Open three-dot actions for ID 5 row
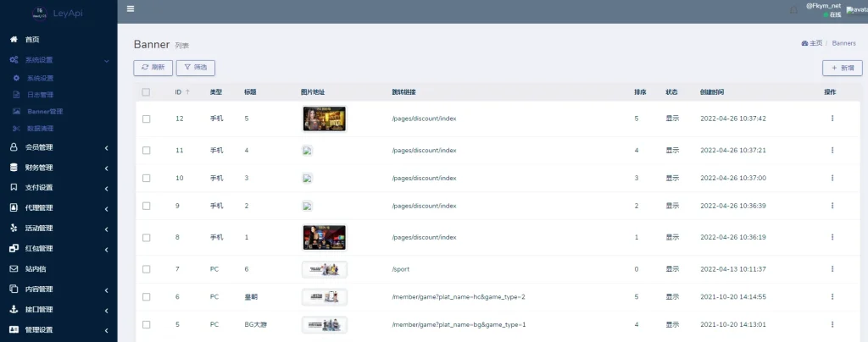868x342 pixels. pyautogui.click(x=832, y=324)
